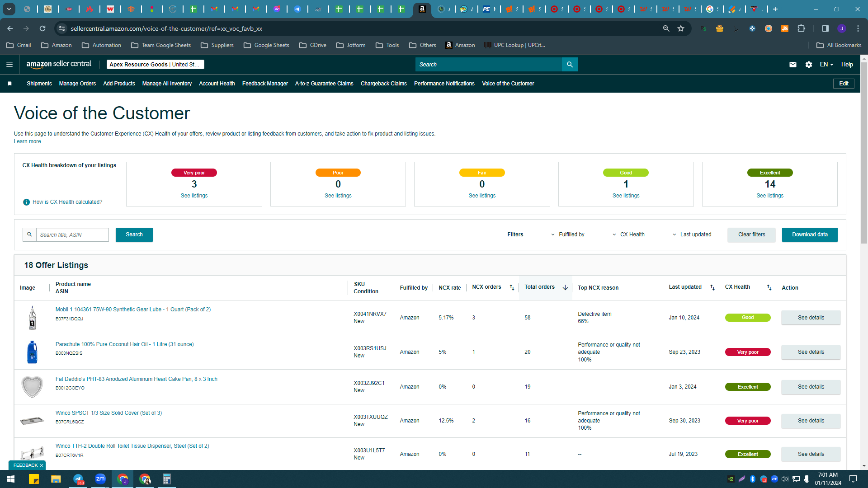The height and width of the screenshot is (488, 868).
Task: Open File Explorer from the taskbar
Action: pos(56,479)
